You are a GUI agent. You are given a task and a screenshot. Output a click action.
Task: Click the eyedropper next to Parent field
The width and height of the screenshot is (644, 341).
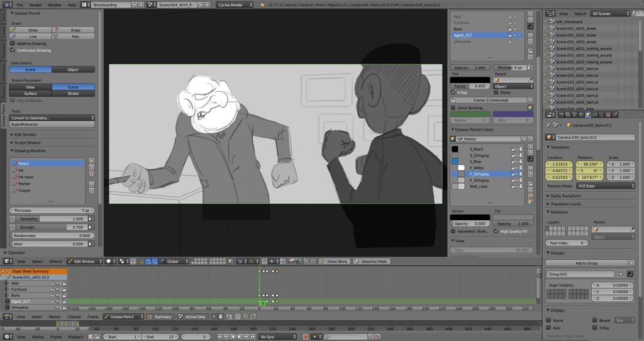pos(530,80)
